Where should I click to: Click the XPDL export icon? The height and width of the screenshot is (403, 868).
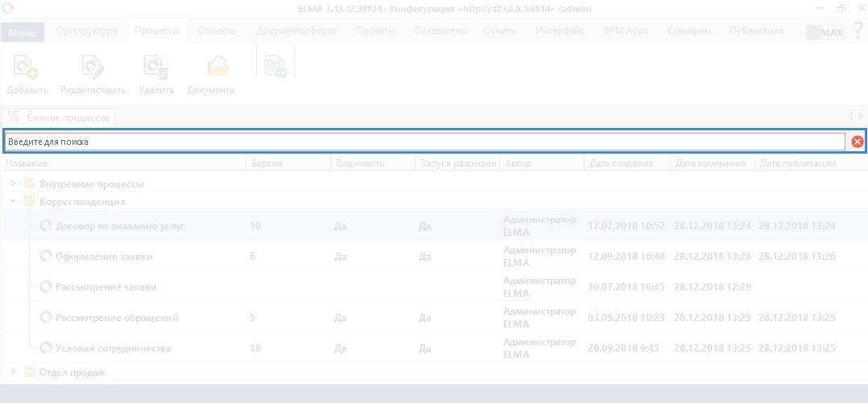pyautogui.click(x=275, y=67)
